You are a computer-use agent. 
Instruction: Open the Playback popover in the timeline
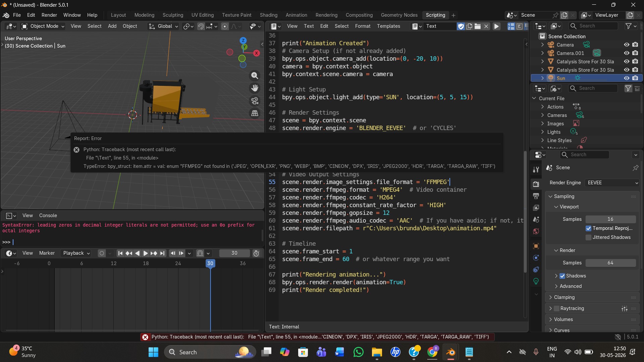pyautogui.click(x=76, y=253)
